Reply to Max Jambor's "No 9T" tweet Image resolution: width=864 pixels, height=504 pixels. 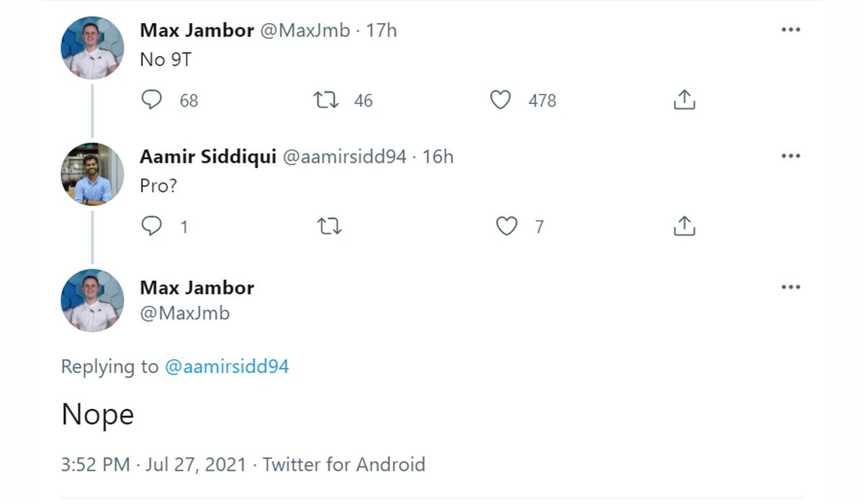point(151,100)
